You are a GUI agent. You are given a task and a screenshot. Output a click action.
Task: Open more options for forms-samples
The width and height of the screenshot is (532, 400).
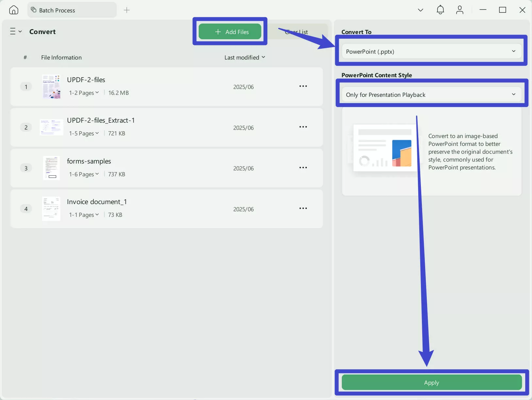pyautogui.click(x=303, y=167)
